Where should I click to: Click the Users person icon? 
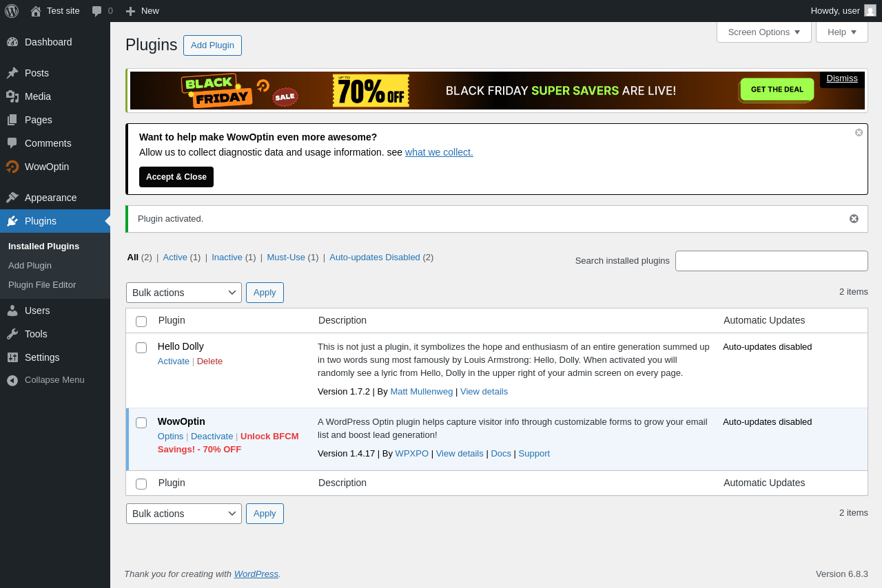pos(12,311)
